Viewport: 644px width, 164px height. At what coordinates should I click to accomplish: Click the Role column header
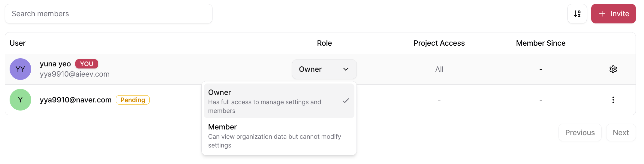tap(324, 43)
